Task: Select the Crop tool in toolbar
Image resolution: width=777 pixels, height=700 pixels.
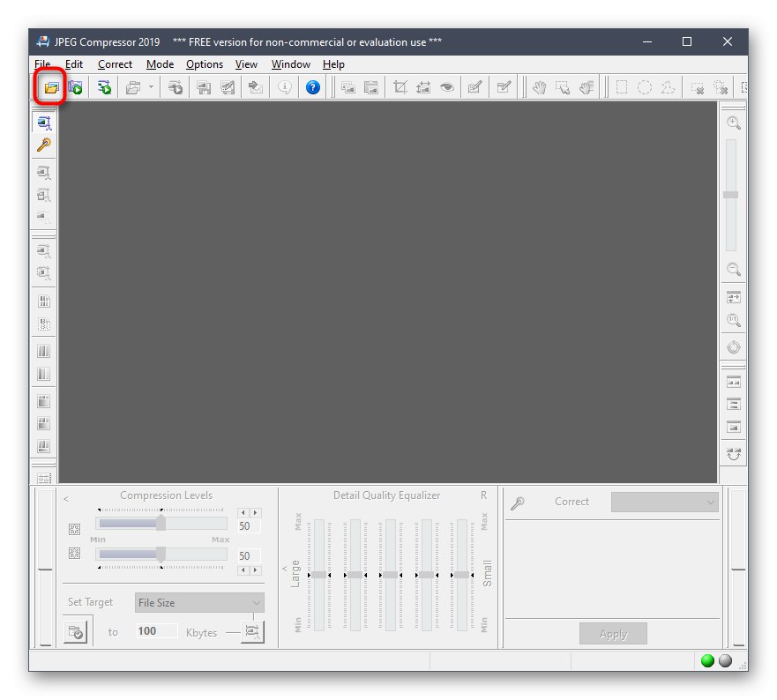Action: (400, 87)
